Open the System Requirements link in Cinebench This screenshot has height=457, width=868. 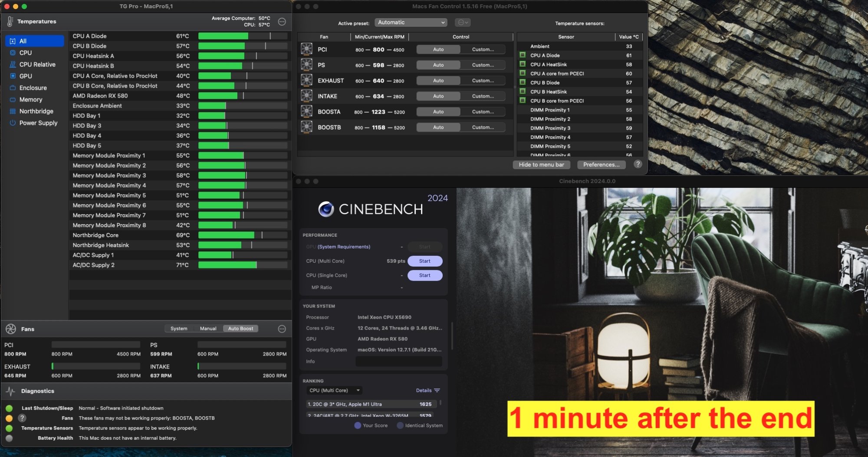coord(344,247)
